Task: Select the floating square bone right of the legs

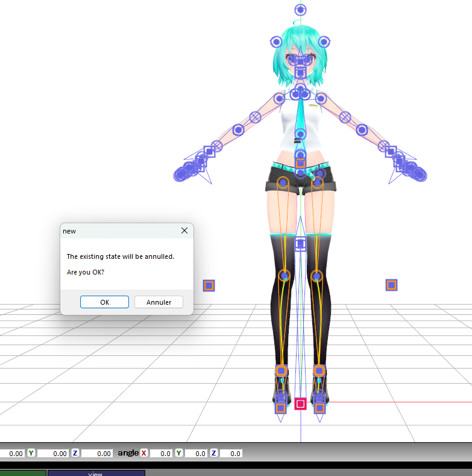Action: click(x=391, y=285)
